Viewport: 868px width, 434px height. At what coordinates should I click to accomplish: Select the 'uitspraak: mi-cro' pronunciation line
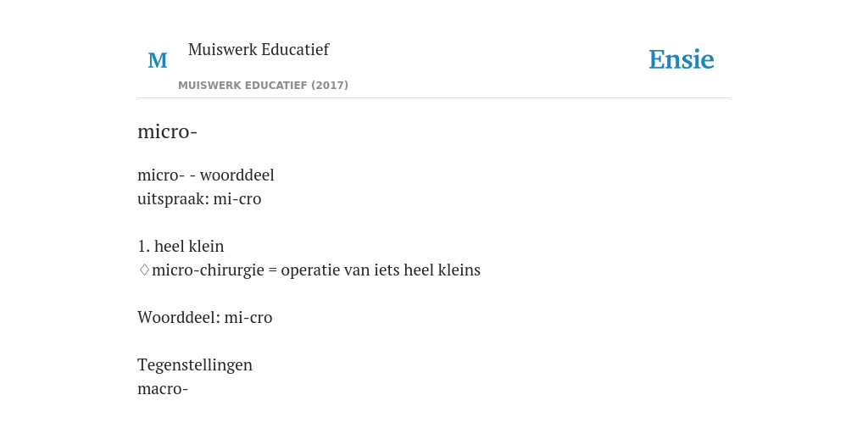[199, 199]
